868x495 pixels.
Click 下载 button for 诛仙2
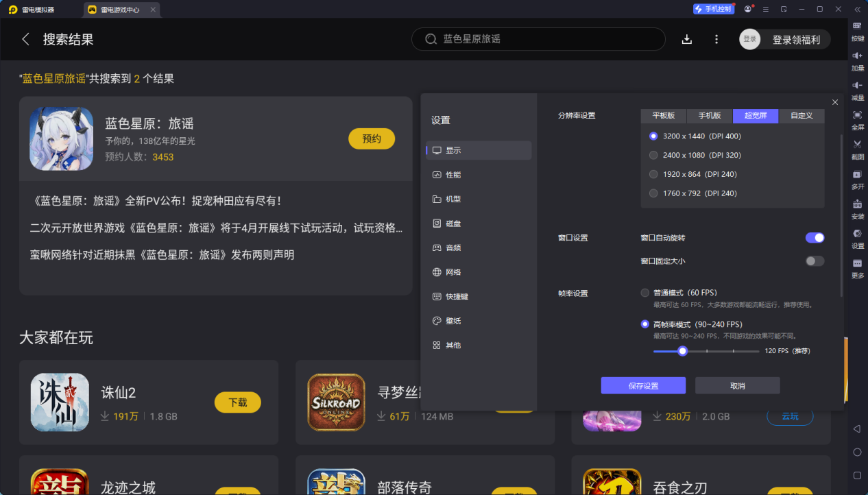[238, 402]
